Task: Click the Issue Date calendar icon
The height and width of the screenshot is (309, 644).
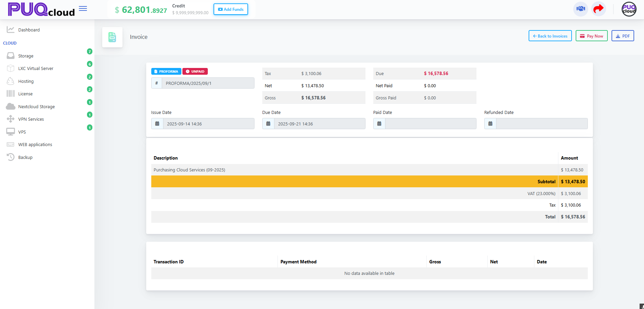Action: point(157,124)
